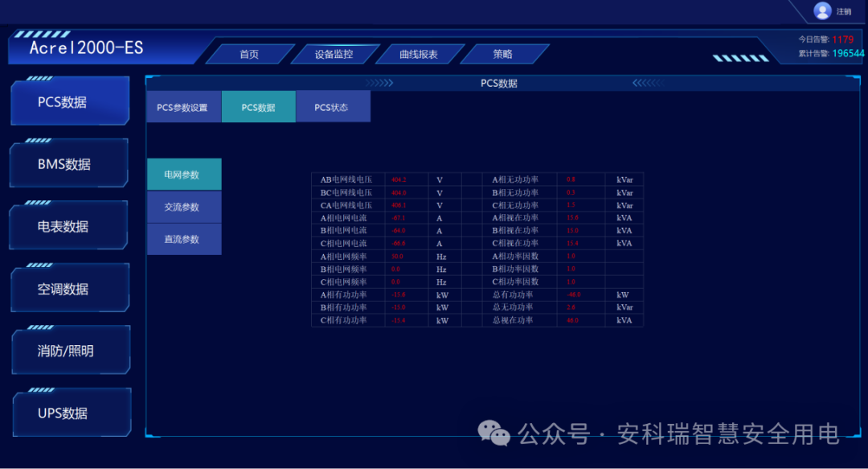Click the C相有功功率 row label
This screenshot has height=469, width=868.
[343, 320]
